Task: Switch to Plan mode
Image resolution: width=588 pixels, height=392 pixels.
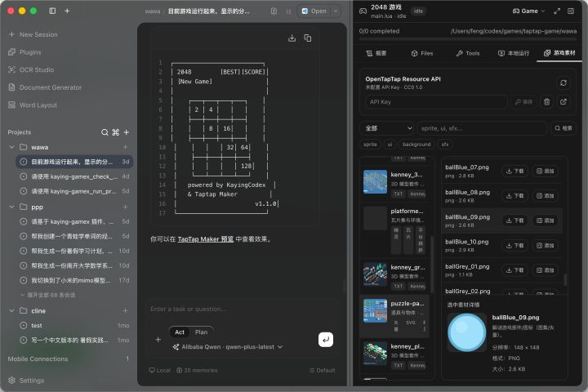Action: (x=201, y=332)
